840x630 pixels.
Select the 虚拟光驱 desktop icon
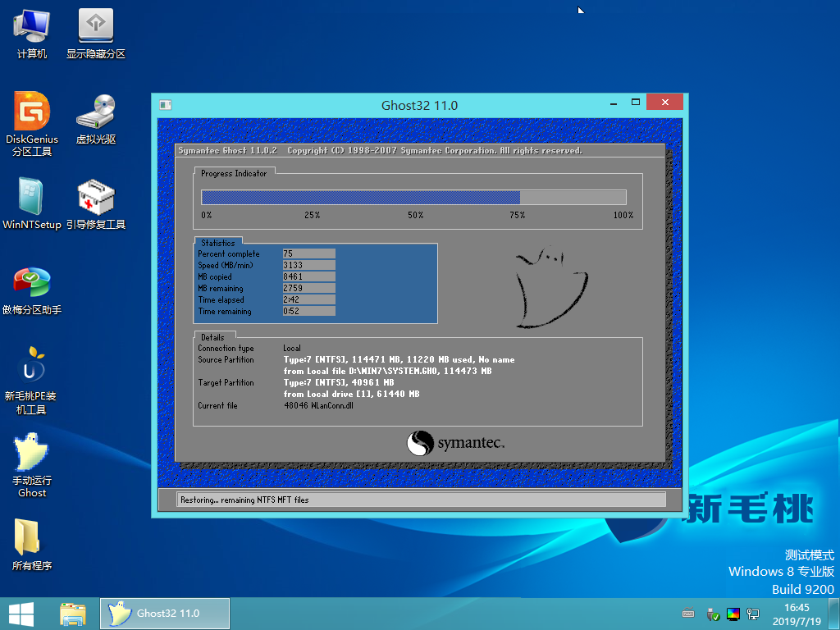96,119
